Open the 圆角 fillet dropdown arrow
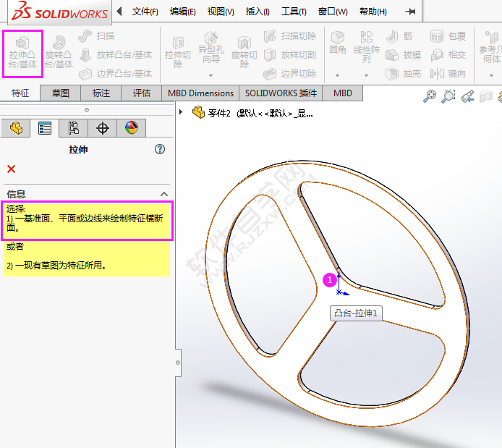This screenshot has width=502, height=448. click(337, 75)
